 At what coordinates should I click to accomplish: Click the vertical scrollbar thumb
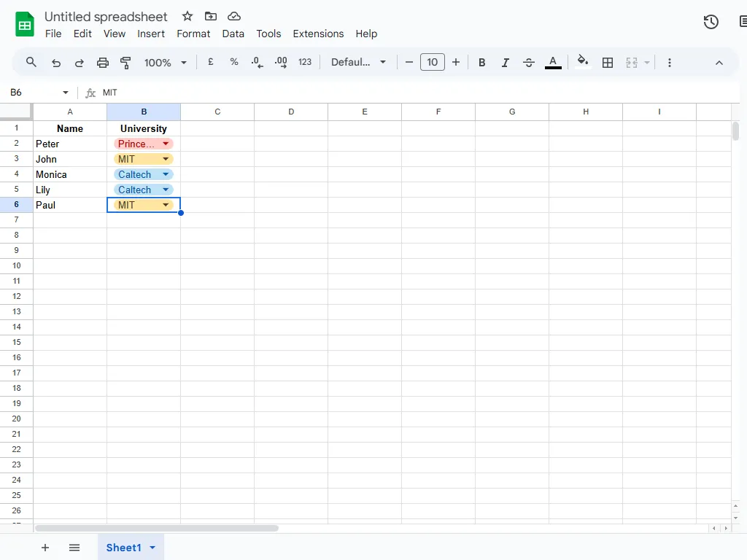click(x=735, y=131)
